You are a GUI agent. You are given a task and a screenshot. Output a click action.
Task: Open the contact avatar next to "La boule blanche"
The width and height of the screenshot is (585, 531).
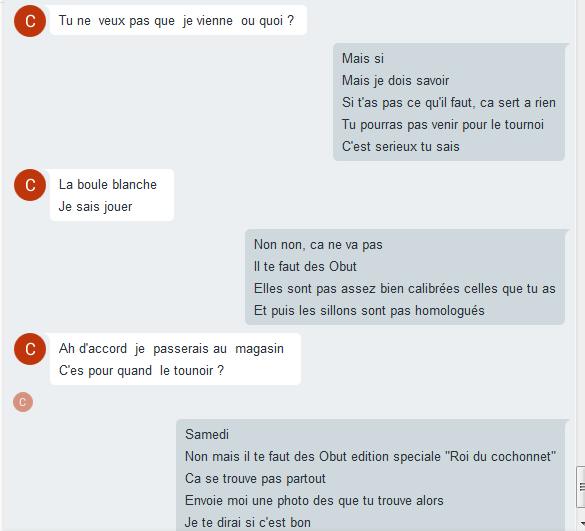30,185
